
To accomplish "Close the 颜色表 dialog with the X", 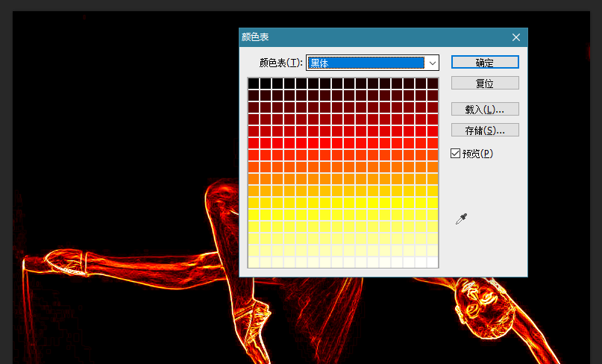I will pyautogui.click(x=515, y=37).
